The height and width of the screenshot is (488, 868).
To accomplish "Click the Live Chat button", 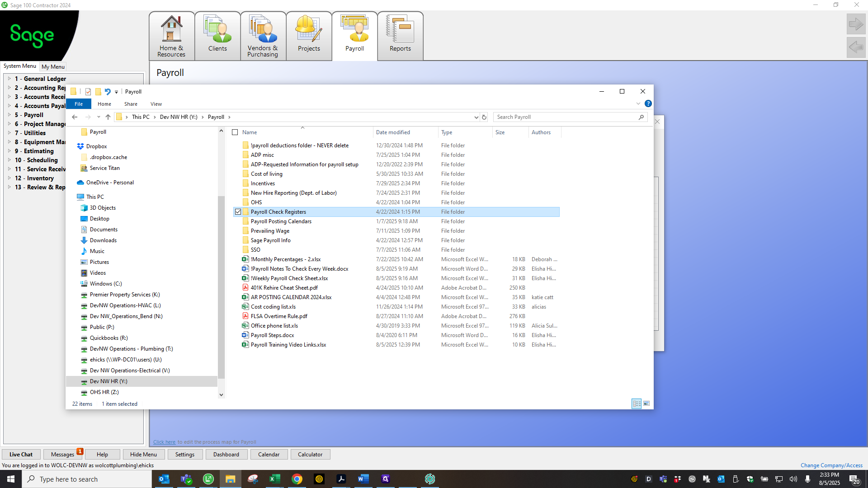I will pos(21,455).
